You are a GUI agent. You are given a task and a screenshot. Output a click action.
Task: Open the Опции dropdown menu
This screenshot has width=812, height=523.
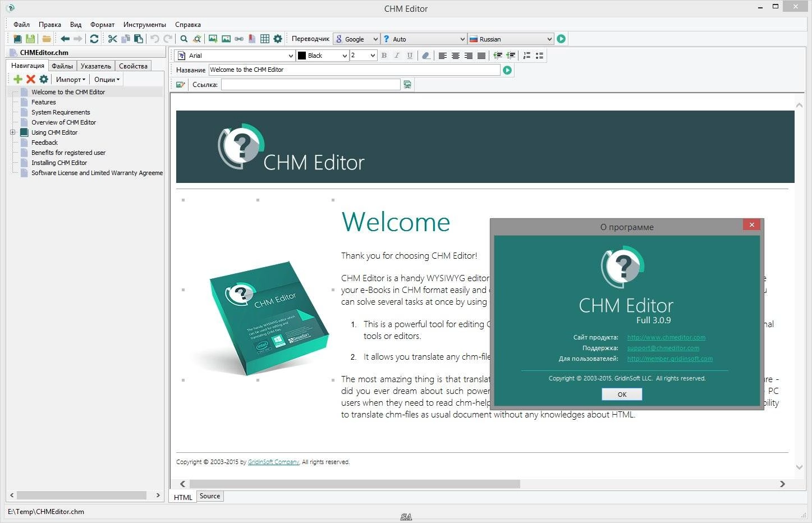point(107,80)
